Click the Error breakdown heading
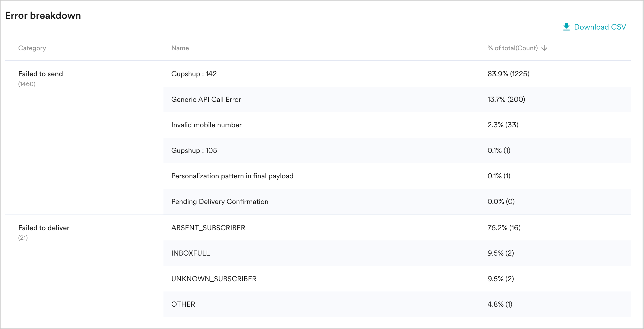Screen dimensions: 644x329 coord(43,15)
